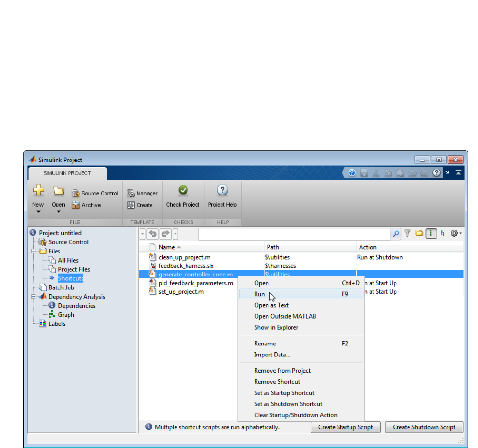Click the quick access toolbar options arrow

pos(447,172)
